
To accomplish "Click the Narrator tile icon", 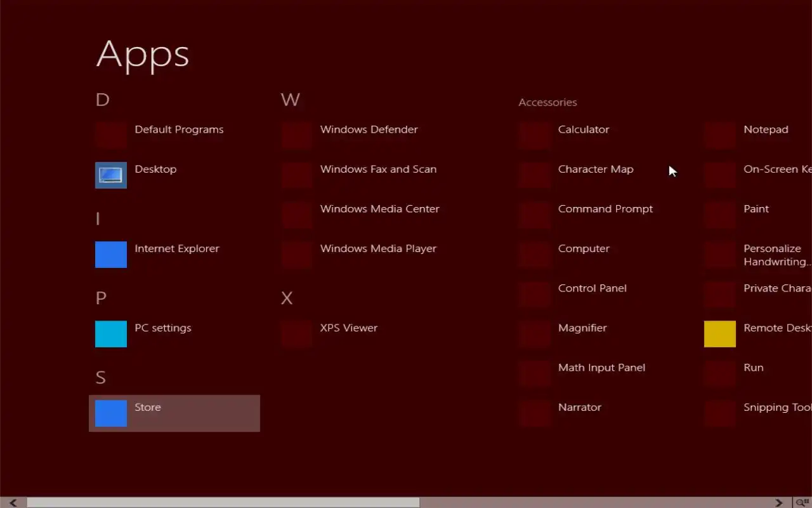I will [x=534, y=413].
